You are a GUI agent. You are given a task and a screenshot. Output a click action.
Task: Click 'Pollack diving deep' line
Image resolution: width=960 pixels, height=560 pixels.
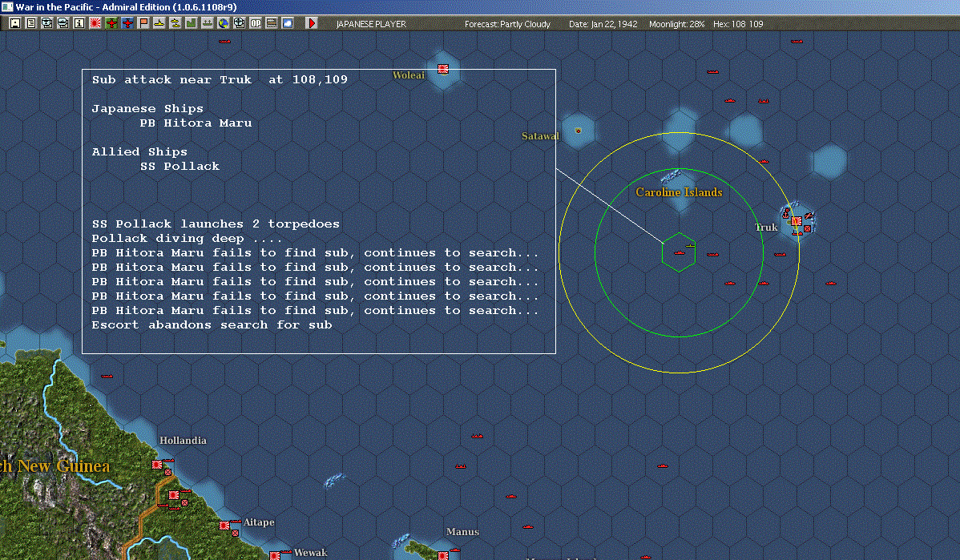(x=187, y=239)
